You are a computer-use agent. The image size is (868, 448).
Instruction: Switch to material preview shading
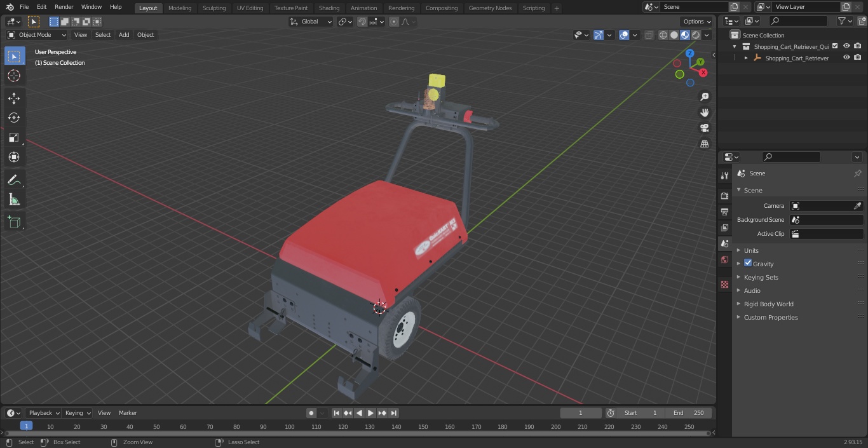point(685,35)
